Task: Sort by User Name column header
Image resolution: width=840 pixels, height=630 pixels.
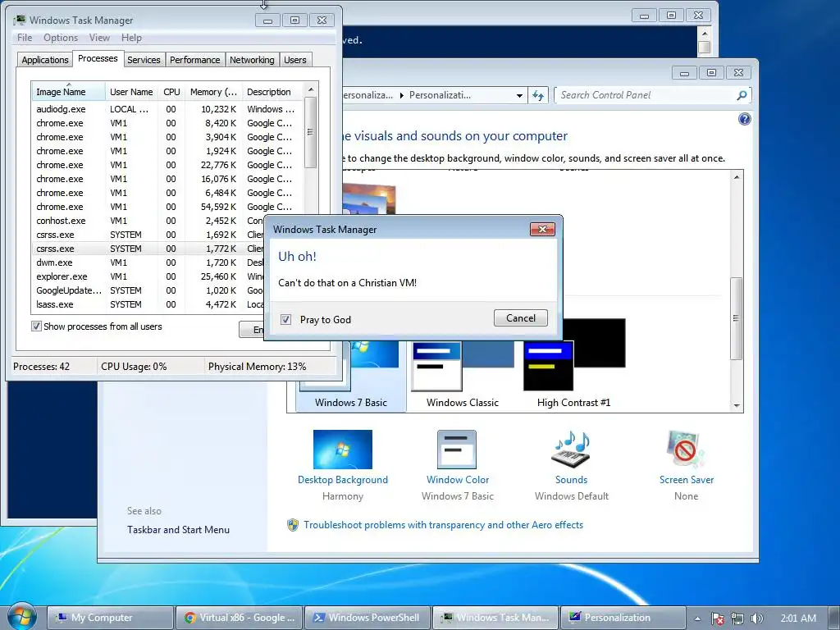Action: [131, 92]
